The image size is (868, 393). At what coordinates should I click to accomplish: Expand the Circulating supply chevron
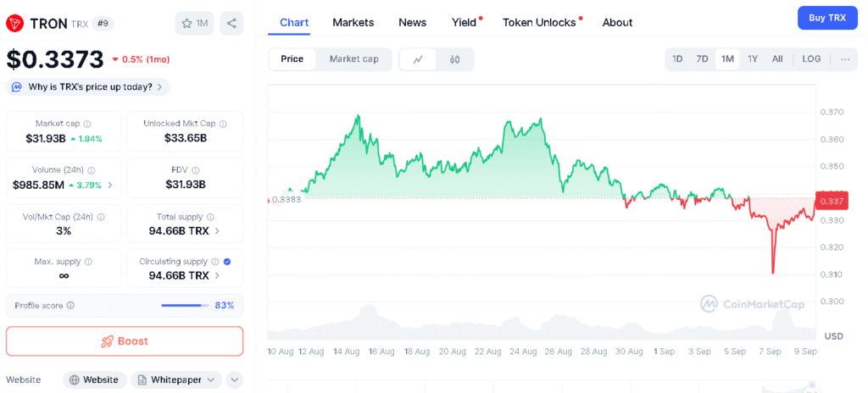click(x=217, y=275)
